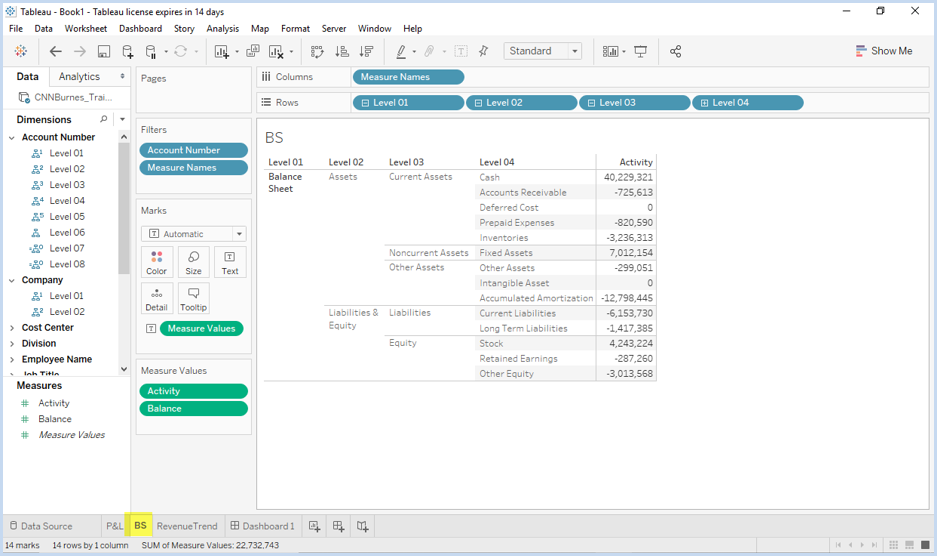Expand the Employee Name folder
The width and height of the screenshot is (937, 556).
click(x=11, y=359)
